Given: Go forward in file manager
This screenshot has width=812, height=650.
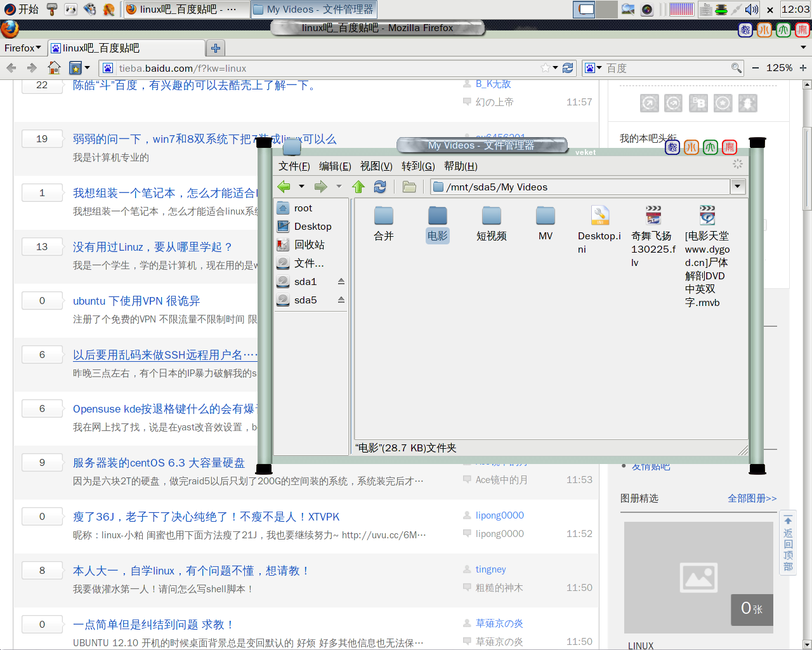Looking at the screenshot, I should click(320, 187).
